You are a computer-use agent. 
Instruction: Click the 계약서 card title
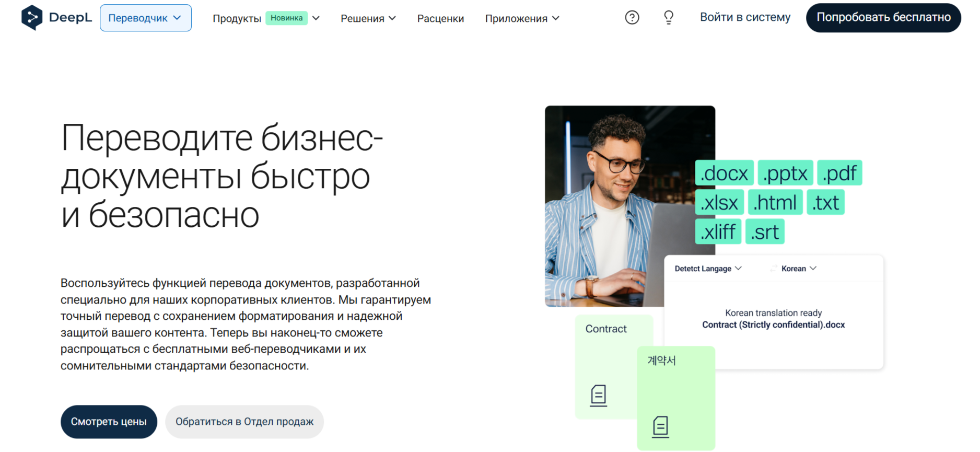click(661, 361)
